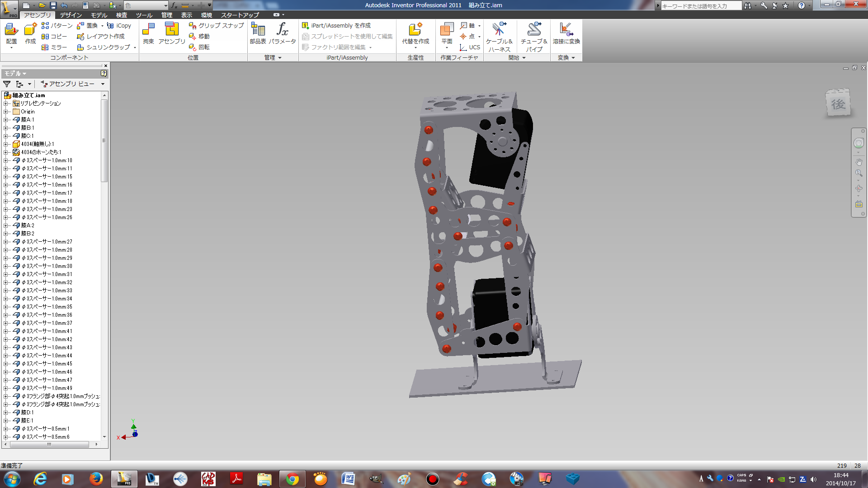Expand the 4034(軸無し):1 tree node
The height and width of the screenshot is (488, 868).
[x=6, y=144]
